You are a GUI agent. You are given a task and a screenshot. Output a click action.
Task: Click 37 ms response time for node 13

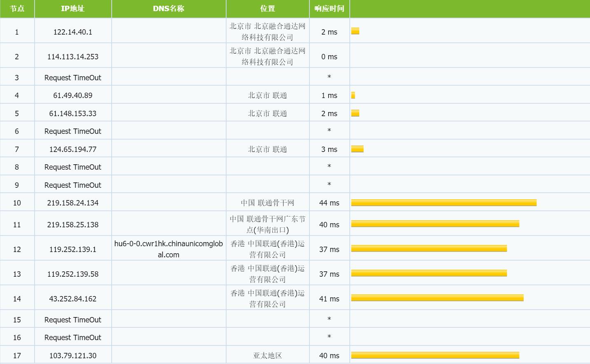point(329,274)
